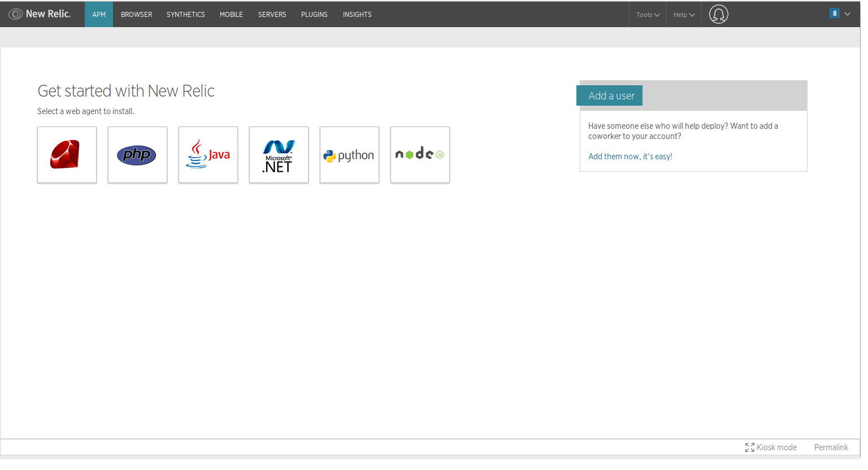Open the notification badge showing 8
868x470 pixels.
click(834, 14)
